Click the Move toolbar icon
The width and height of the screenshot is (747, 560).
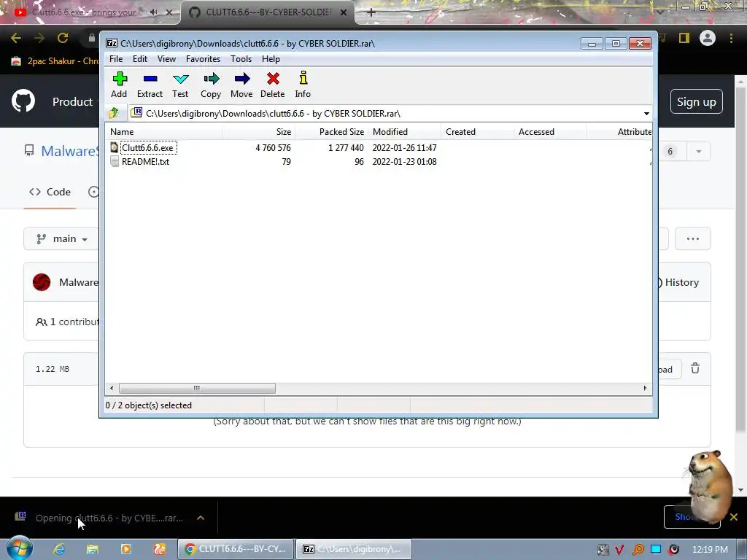pos(241,85)
